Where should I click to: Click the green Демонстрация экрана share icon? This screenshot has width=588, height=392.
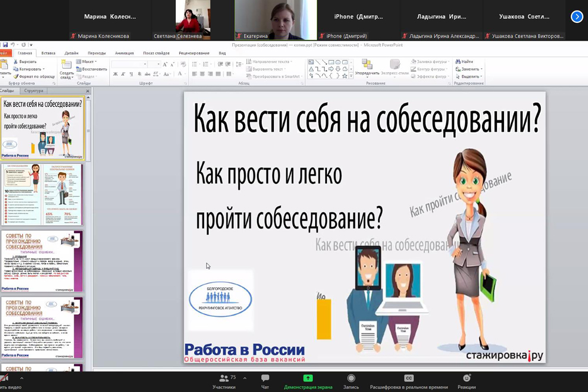tap(308, 378)
